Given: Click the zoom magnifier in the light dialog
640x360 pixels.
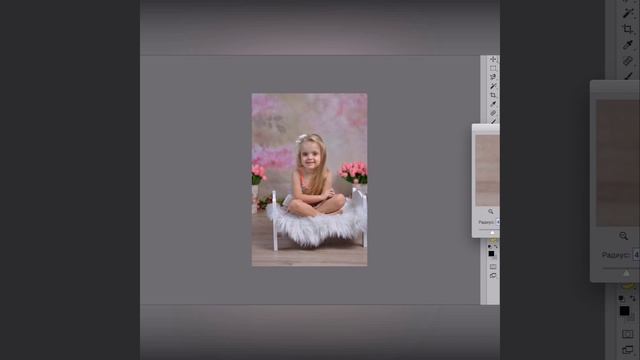Looking at the screenshot, I should coord(491,211).
